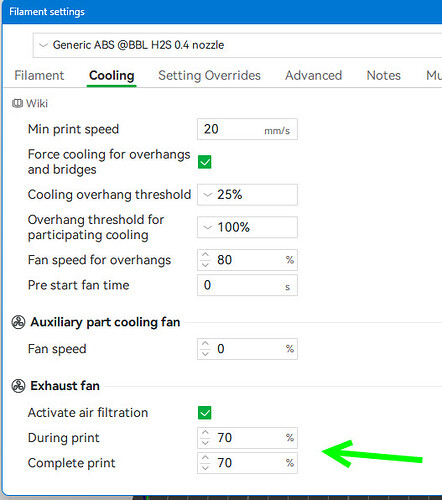This screenshot has height=500, width=442.
Task: Click the Min print speed input field
Action: pyautogui.click(x=247, y=129)
